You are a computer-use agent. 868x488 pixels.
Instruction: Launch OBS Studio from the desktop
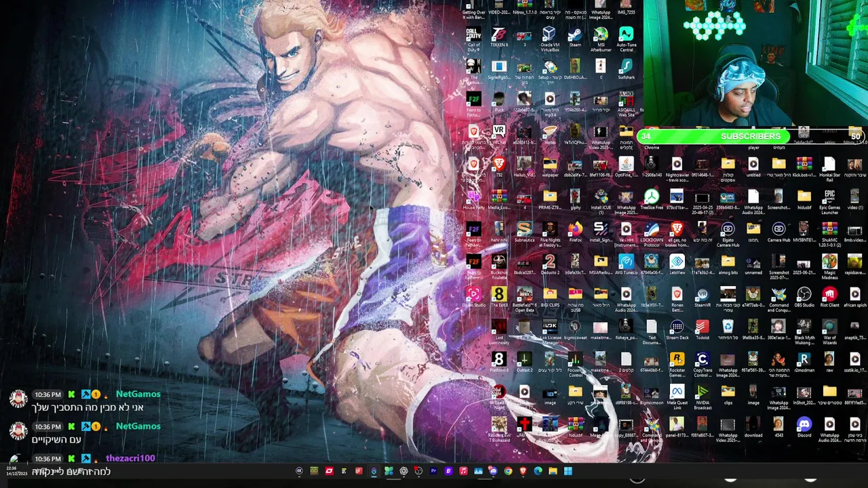[804, 297]
